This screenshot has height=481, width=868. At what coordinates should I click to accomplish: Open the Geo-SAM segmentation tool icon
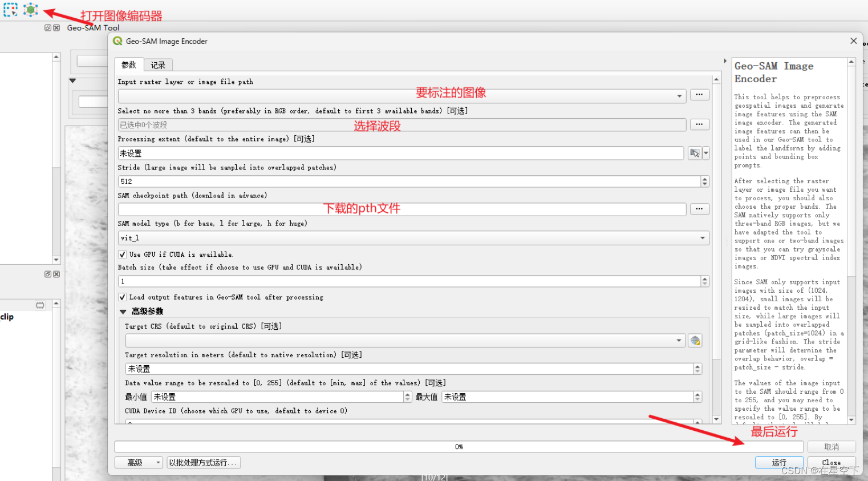10,10
